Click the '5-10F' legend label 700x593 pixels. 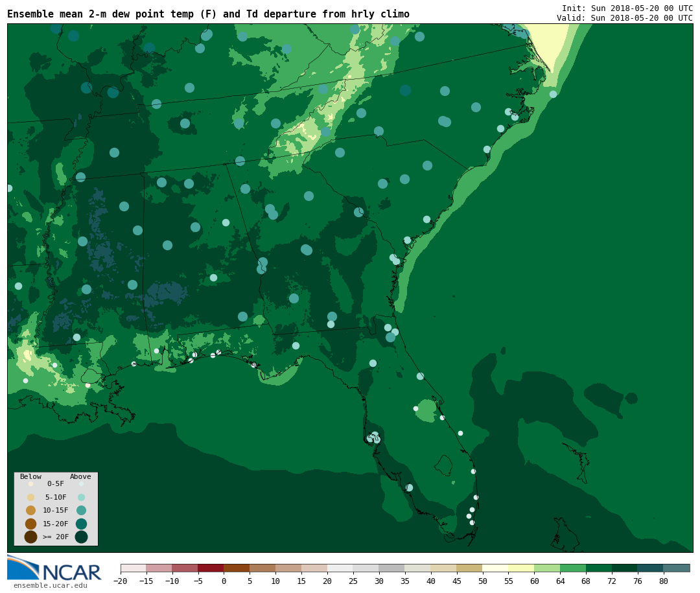click(56, 497)
